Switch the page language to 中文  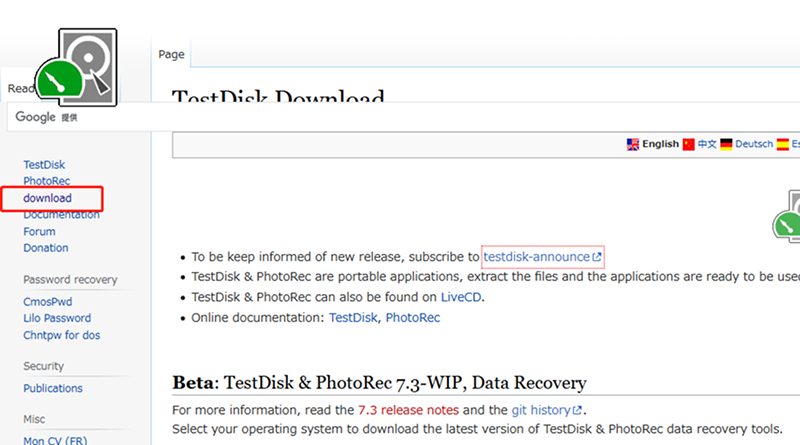tap(707, 144)
